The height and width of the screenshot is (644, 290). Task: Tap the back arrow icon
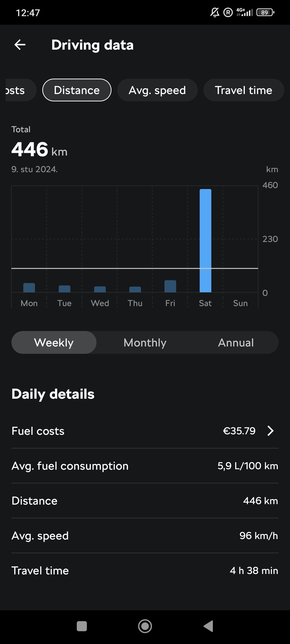(20, 45)
